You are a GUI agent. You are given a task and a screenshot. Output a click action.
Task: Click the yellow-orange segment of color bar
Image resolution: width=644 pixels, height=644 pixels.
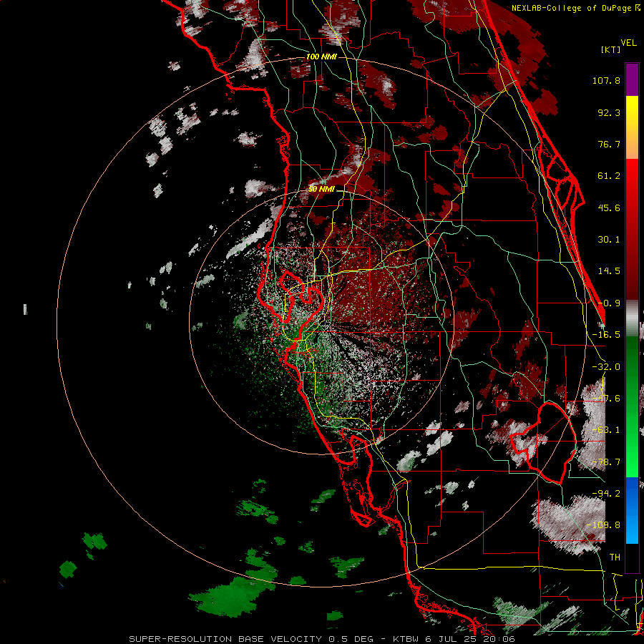pos(632,127)
